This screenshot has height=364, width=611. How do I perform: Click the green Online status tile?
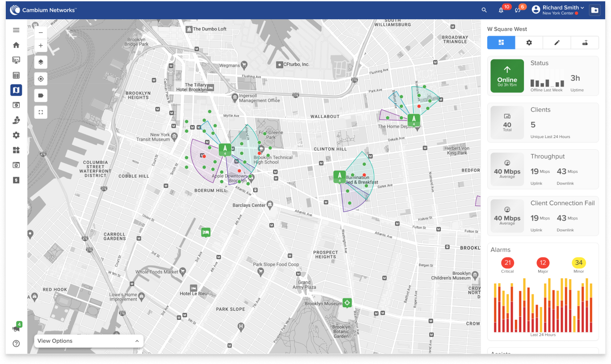coord(507,76)
